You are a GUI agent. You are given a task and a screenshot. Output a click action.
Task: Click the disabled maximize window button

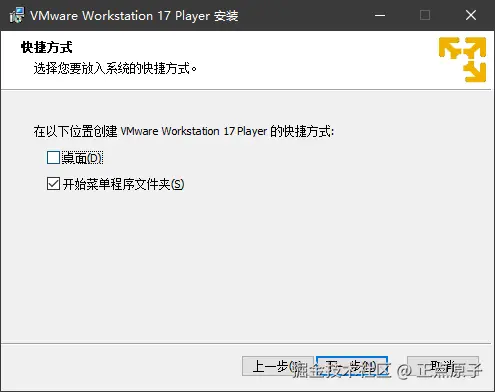click(425, 15)
